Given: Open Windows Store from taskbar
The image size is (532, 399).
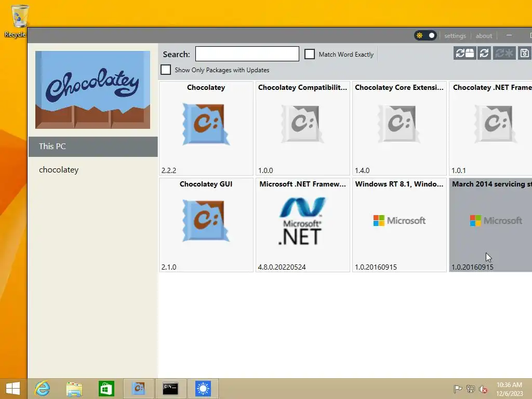Looking at the screenshot, I should pos(106,389).
